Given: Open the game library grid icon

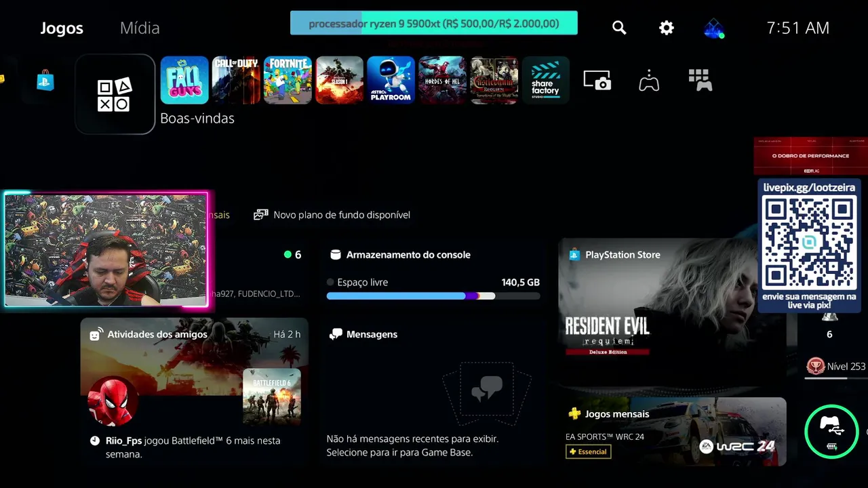Looking at the screenshot, I should (x=700, y=80).
